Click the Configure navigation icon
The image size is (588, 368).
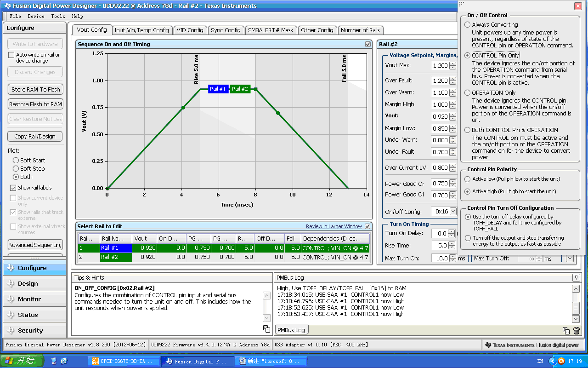tap(11, 268)
